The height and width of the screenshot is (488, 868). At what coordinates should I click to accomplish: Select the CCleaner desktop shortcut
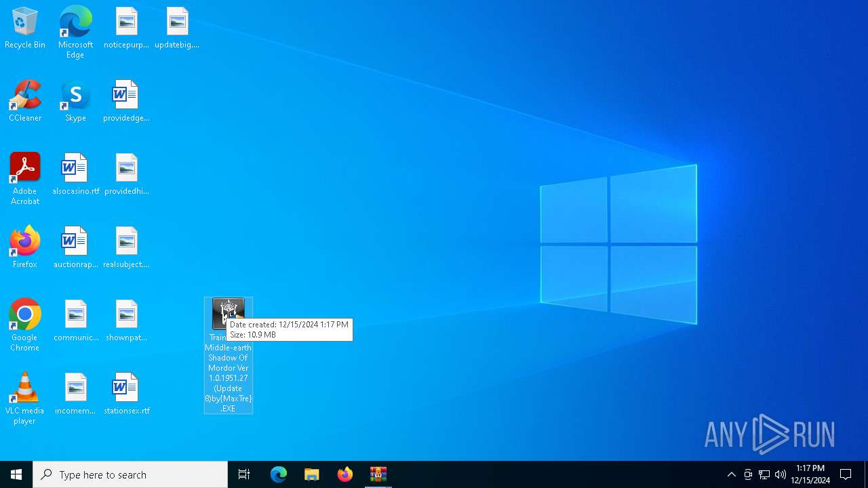click(25, 102)
